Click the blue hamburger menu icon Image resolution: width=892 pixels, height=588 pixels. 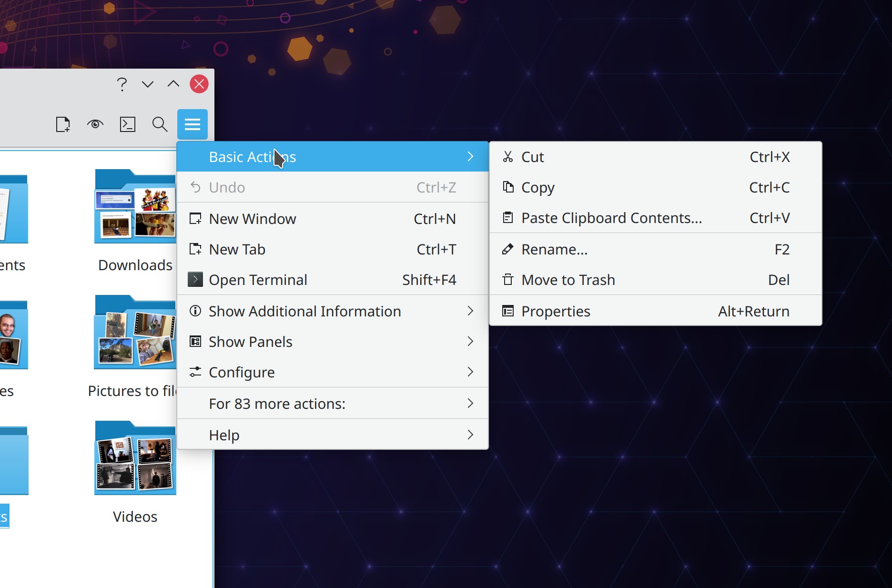click(192, 124)
